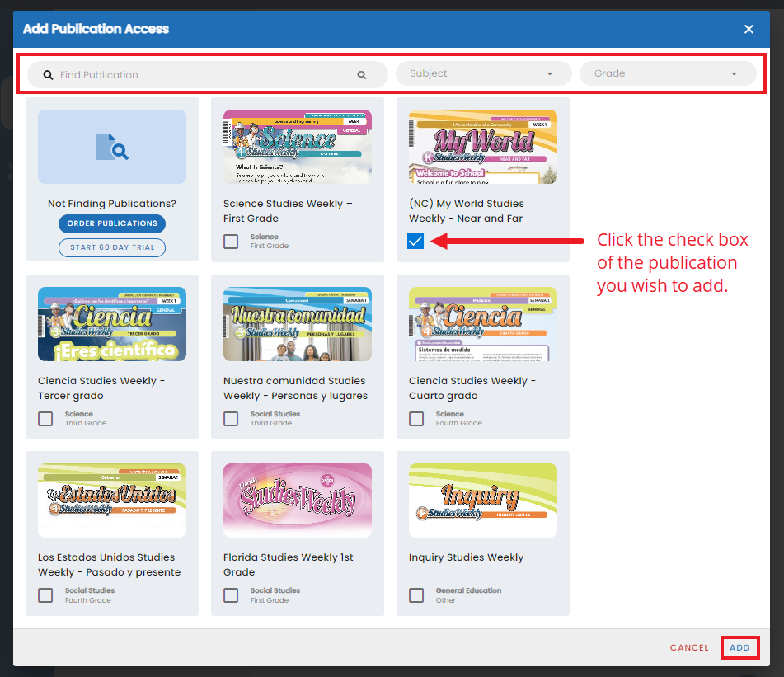
Task: Check the Science Studies Weekly First Grade box
Action: (x=231, y=242)
